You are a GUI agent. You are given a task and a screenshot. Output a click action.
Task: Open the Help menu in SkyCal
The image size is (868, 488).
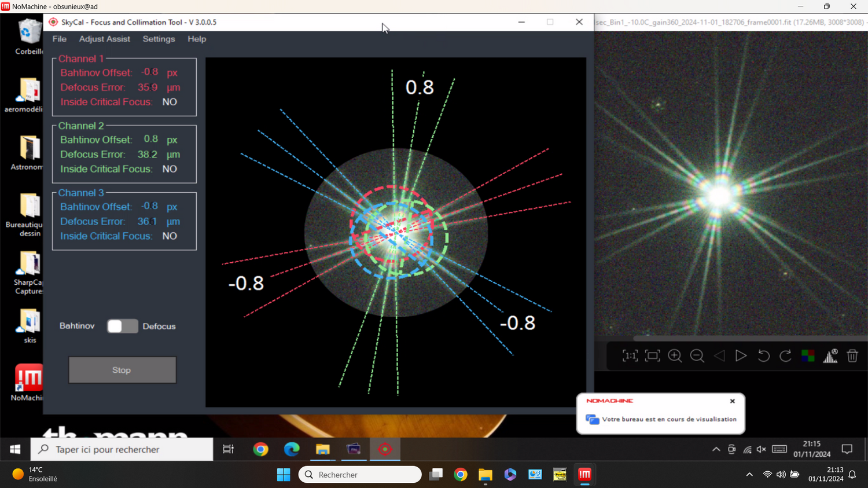pos(197,39)
